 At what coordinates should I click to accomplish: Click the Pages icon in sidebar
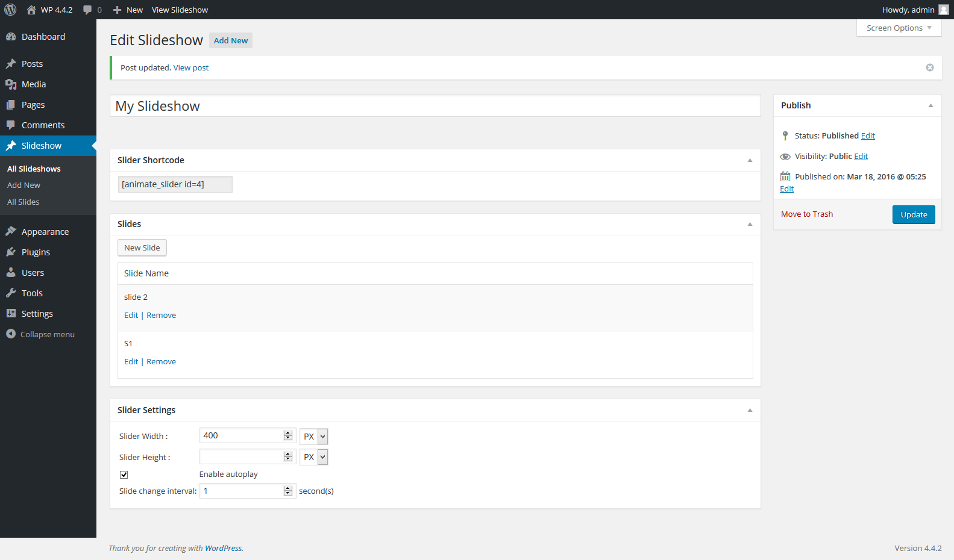click(11, 105)
